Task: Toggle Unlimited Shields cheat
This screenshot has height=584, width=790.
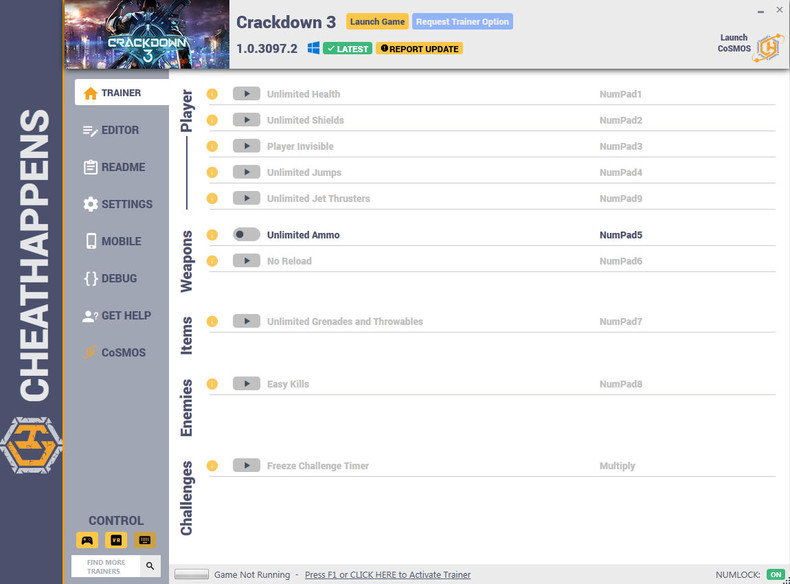Action: click(246, 120)
